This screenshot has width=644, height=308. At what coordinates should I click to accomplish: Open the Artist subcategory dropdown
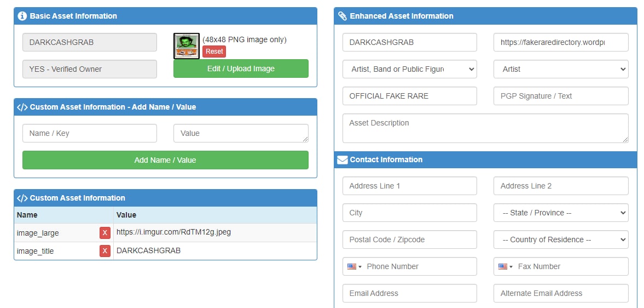click(x=561, y=69)
